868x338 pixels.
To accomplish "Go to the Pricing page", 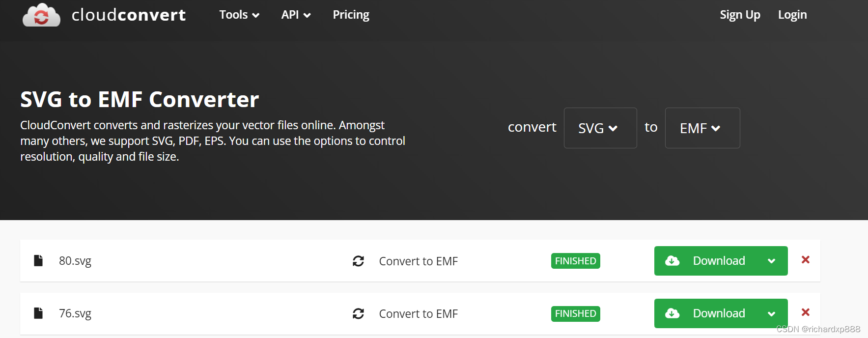I will pyautogui.click(x=351, y=15).
